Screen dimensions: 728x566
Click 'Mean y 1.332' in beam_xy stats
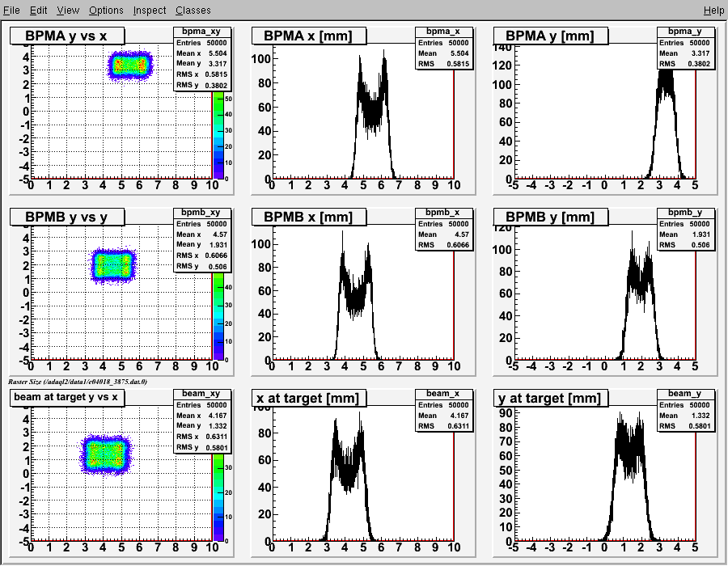tap(201, 426)
